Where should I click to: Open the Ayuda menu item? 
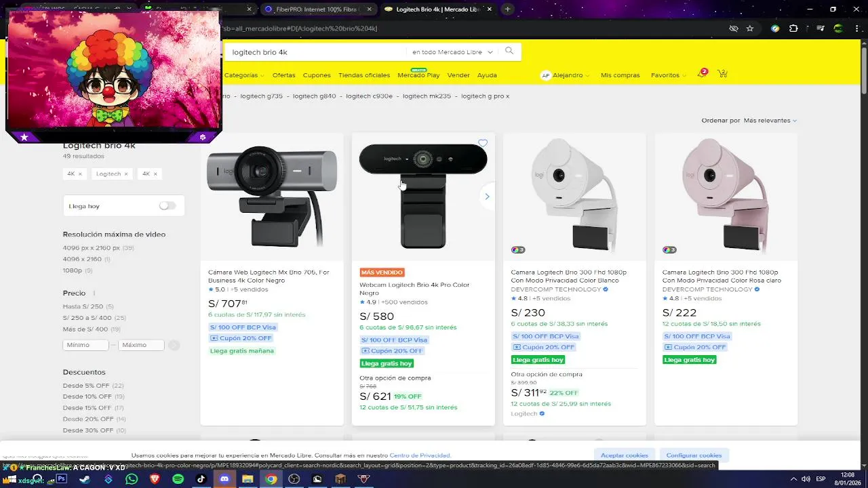487,75
